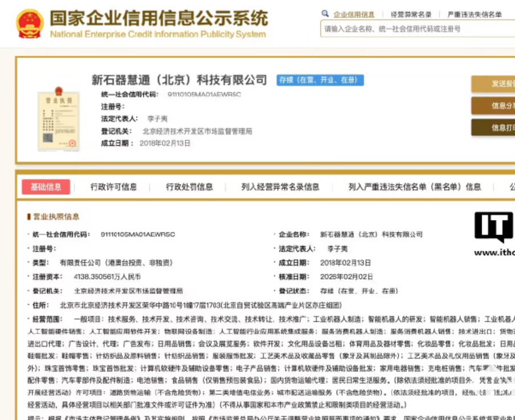Viewport: 515px width, 420px height.
Task: Open the 列入严重违法失信名单（黑名单）信息 tab
Action: (415, 187)
